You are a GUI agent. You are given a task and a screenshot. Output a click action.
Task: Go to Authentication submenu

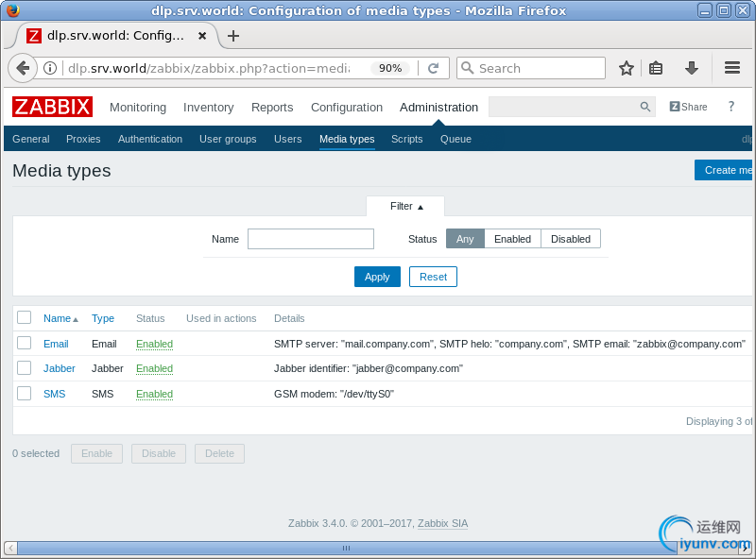(150, 139)
